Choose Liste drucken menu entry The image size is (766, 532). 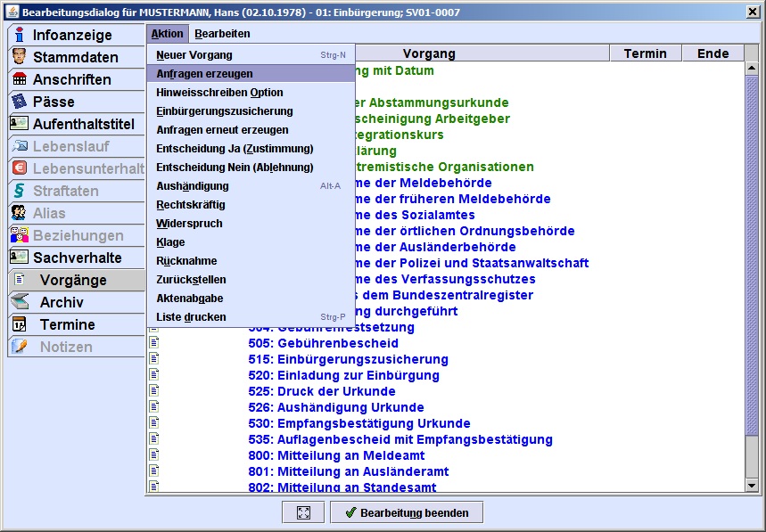[191, 317]
